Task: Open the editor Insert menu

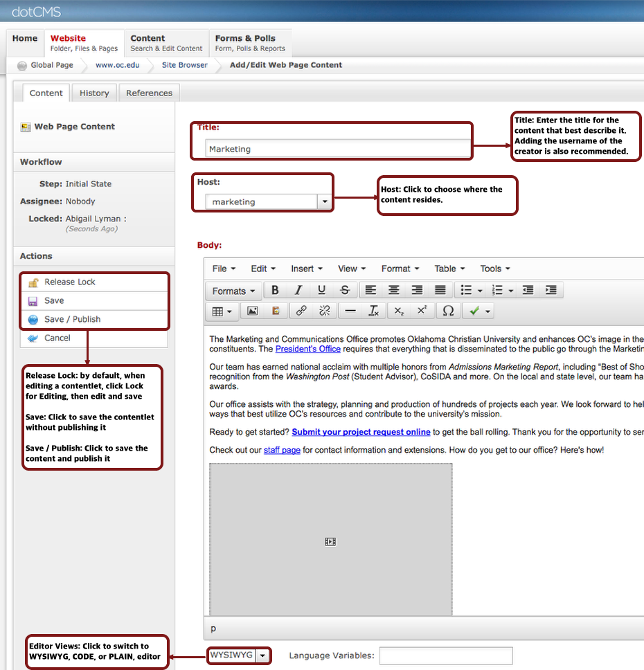Action: click(306, 269)
